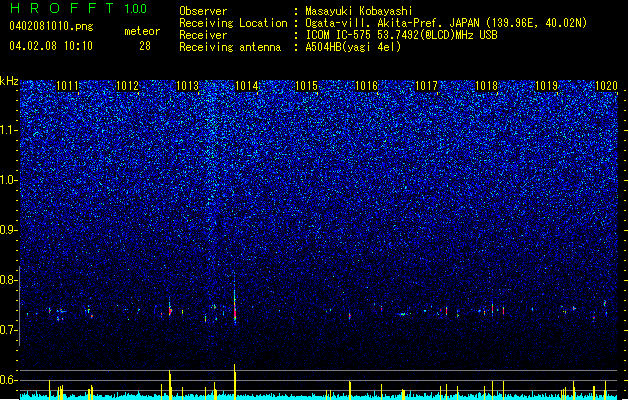Click the tall meteor echo near 1014

(235, 298)
